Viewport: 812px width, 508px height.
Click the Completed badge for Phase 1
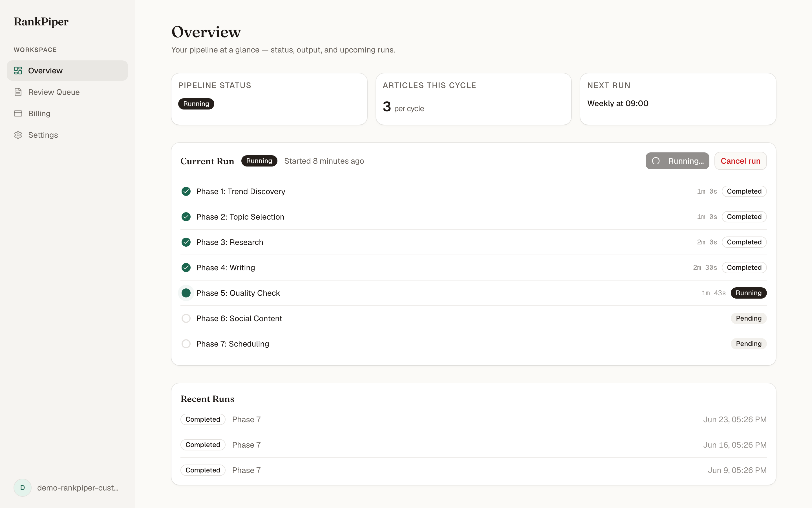(x=744, y=191)
